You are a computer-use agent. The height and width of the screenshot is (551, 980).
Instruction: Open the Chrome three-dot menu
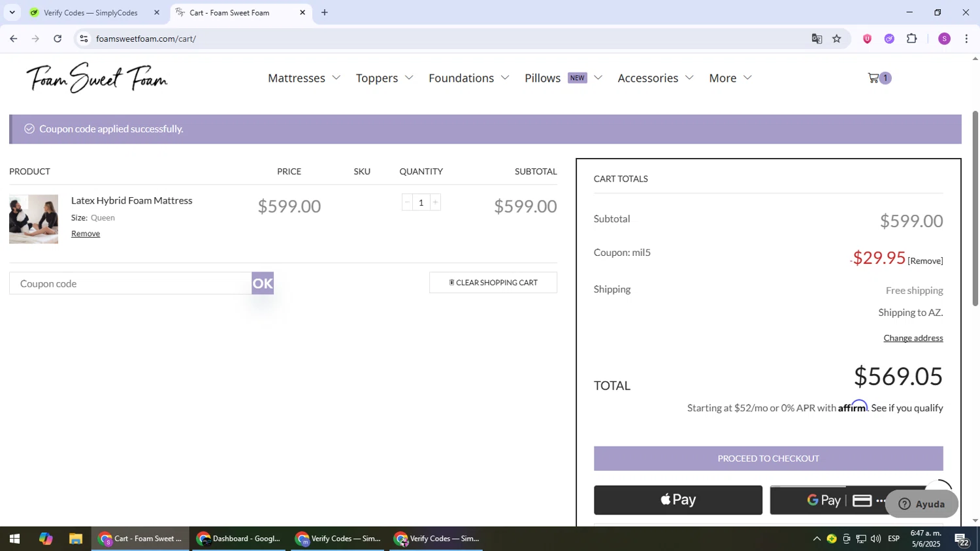[966, 39]
